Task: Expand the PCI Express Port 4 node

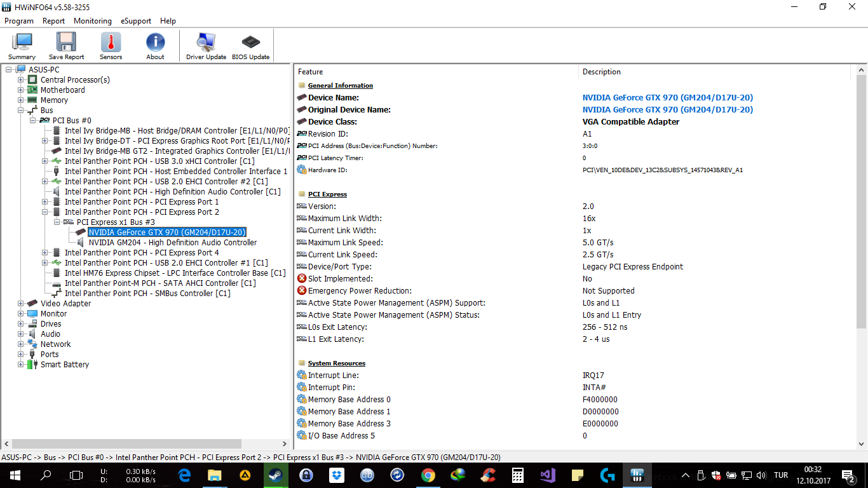Action: pos(45,253)
